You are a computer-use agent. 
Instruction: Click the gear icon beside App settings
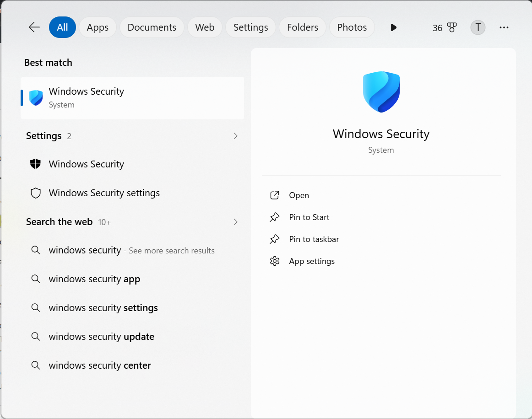(x=275, y=261)
